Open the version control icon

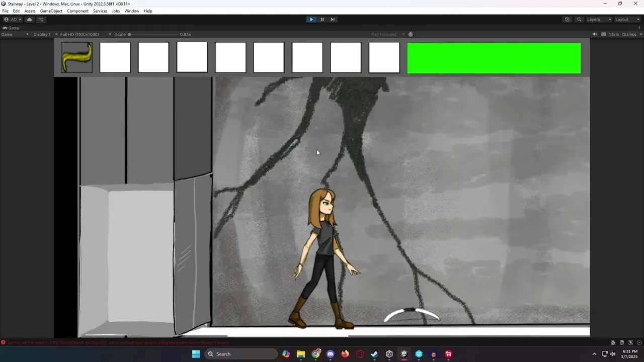tap(41, 20)
